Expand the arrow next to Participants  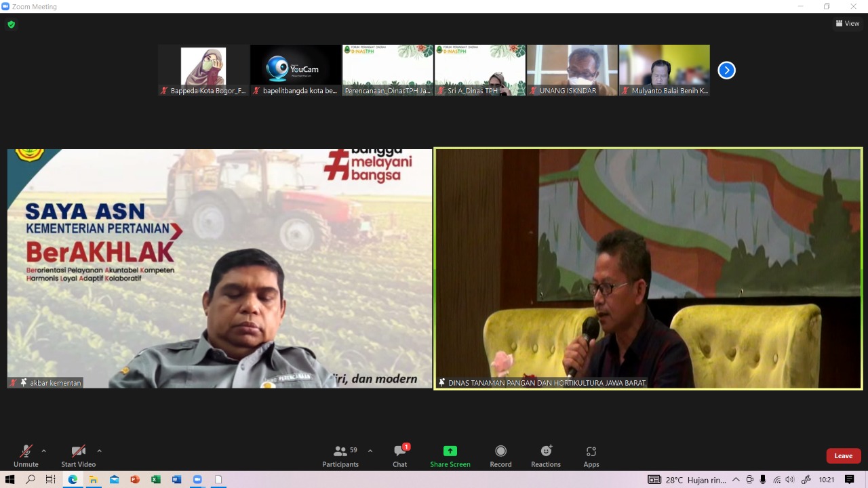click(370, 451)
